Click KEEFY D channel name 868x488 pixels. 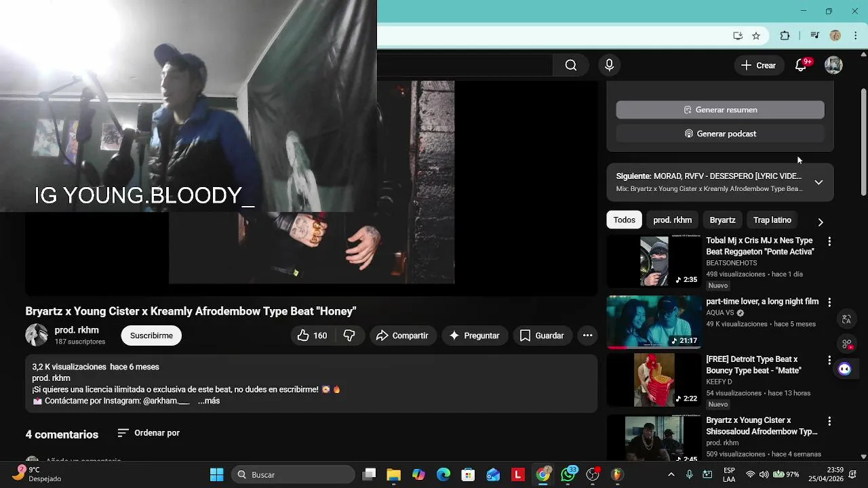pos(719,382)
